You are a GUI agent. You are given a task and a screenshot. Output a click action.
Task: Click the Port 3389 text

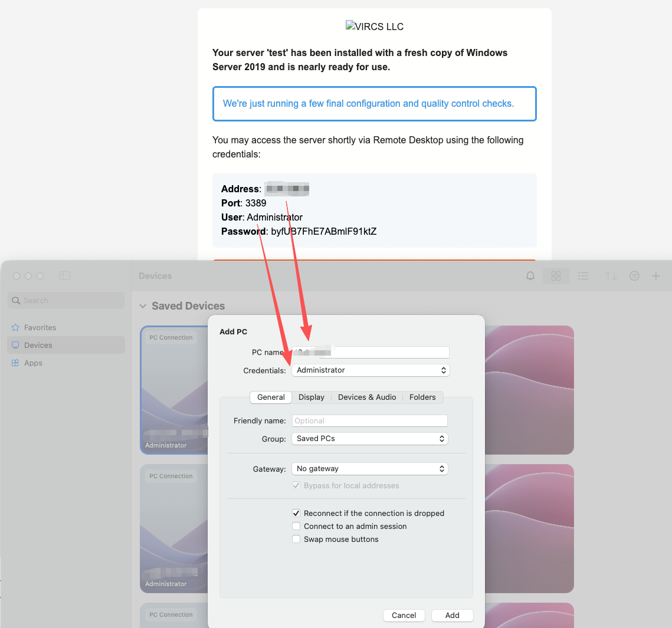pyautogui.click(x=244, y=203)
